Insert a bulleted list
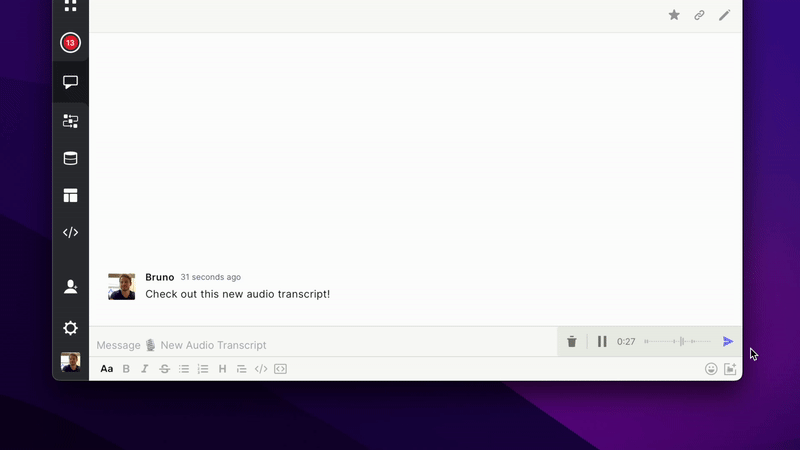 click(184, 369)
